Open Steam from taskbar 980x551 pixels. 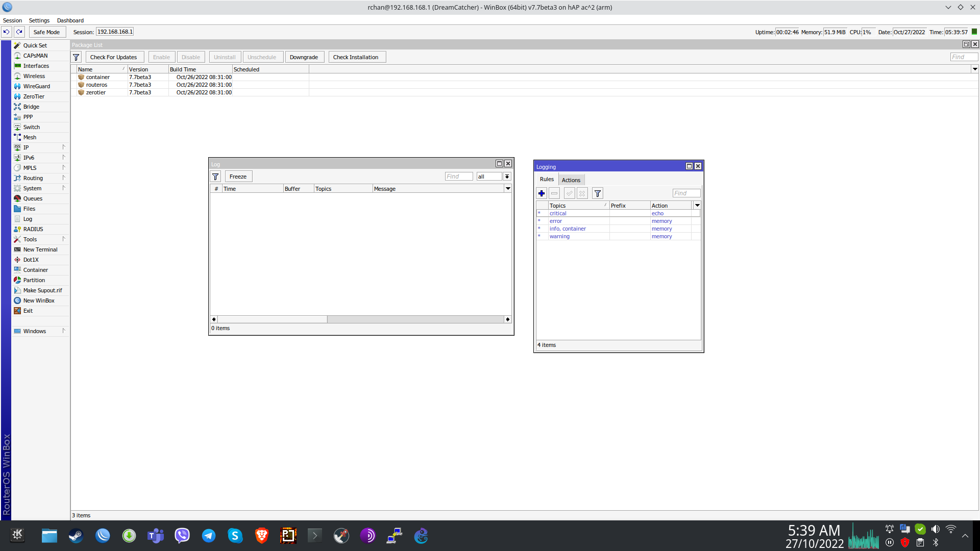(x=76, y=536)
